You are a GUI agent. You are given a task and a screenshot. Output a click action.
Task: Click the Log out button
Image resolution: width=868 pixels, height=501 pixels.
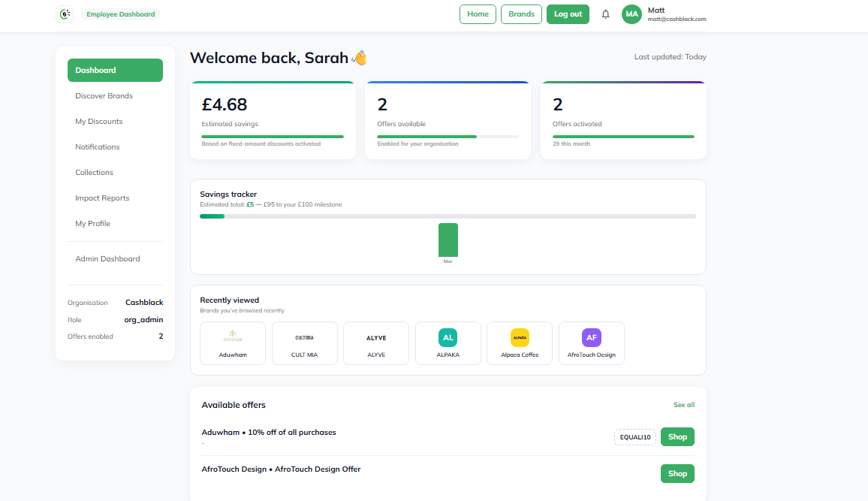pos(568,14)
